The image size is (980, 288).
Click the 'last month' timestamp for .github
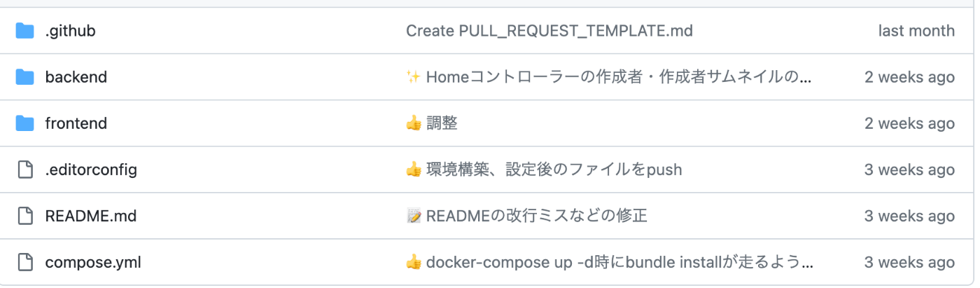916,31
